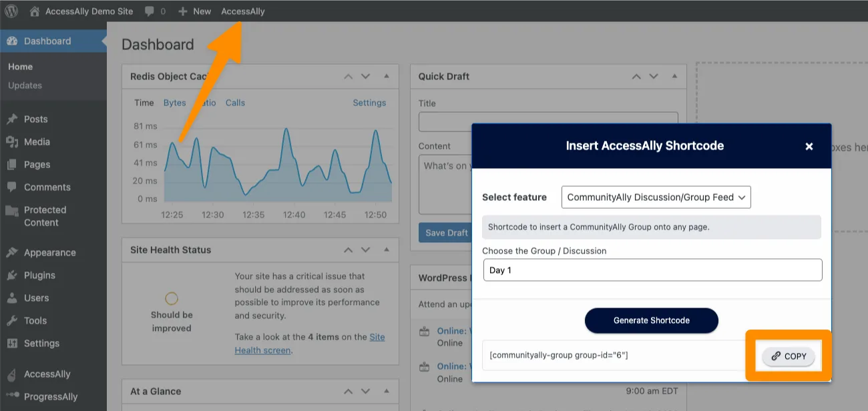Switch Redis chart to Bytes tab

[175, 103]
